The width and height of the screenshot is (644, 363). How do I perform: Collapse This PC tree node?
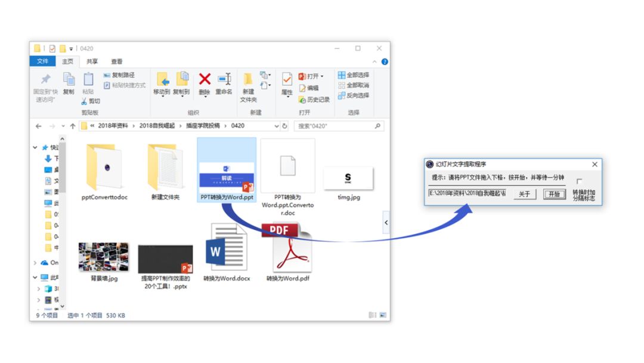pos(35,278)
